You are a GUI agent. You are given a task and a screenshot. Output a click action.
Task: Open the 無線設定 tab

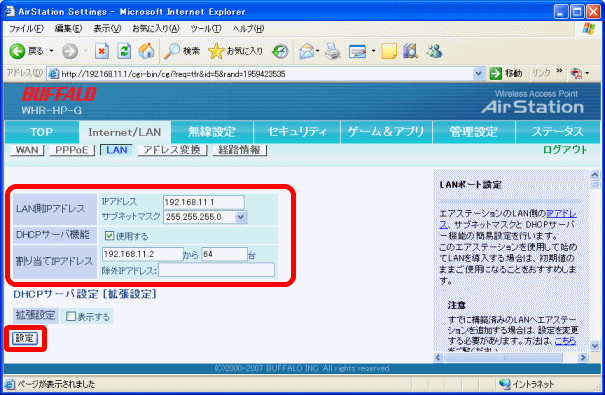[211, 132]
